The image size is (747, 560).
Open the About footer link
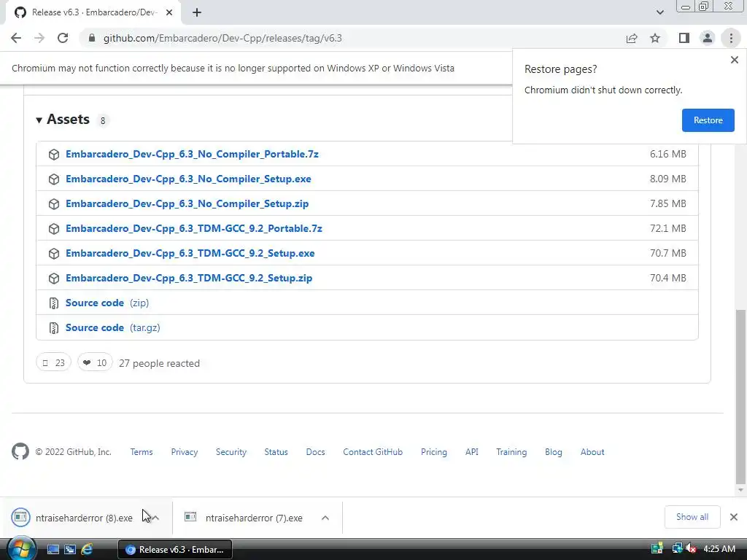tap(592, 452)
